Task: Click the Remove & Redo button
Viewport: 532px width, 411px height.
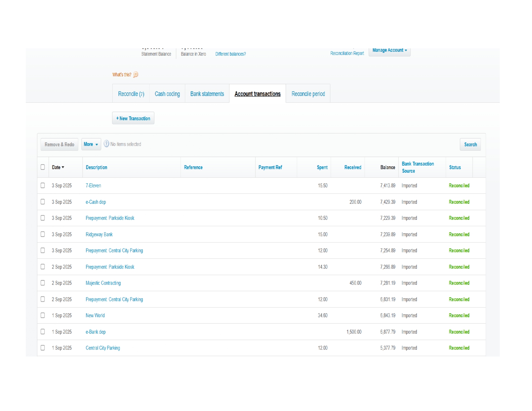Action: coord(59,144)
